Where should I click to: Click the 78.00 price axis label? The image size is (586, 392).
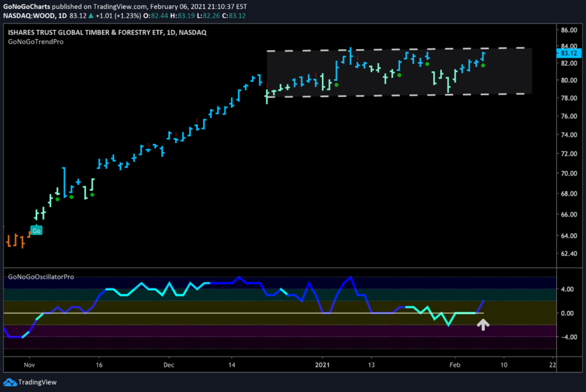(x=569, y=98)
